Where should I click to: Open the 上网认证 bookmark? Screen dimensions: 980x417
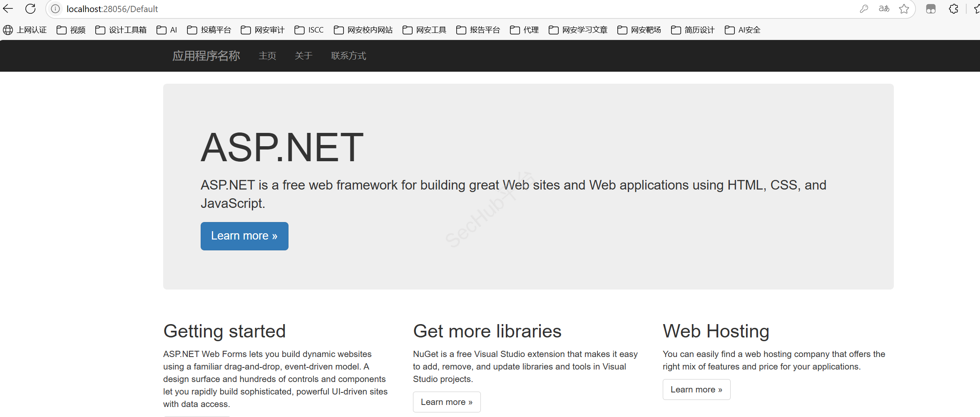[x=25, y=30]
